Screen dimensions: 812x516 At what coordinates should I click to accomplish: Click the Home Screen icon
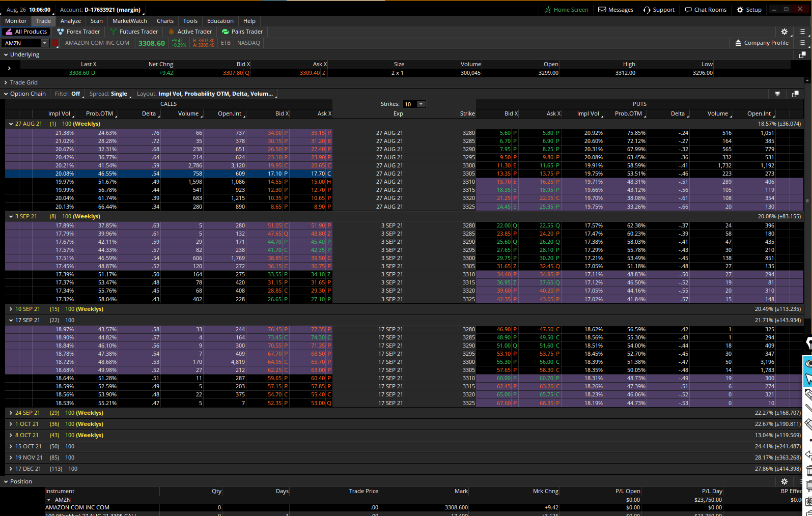coord(548,10)
